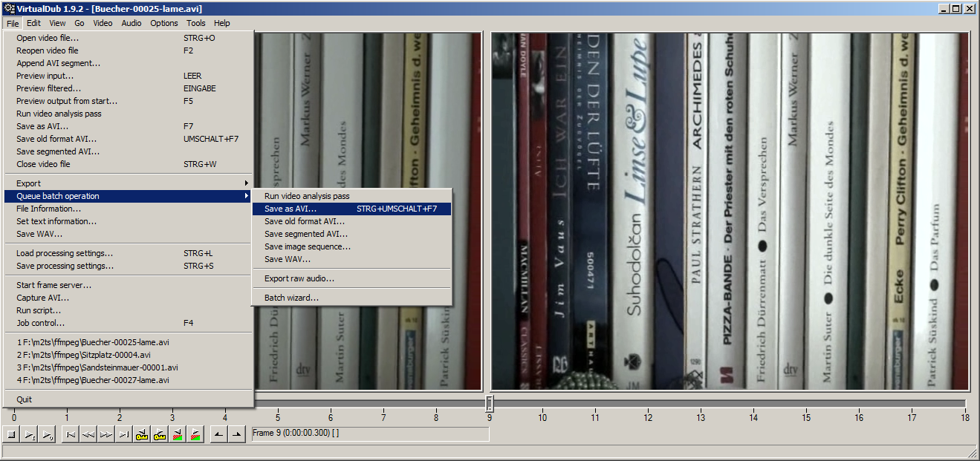
Task: Choose Load processing settings
Action: pos(129,253)
